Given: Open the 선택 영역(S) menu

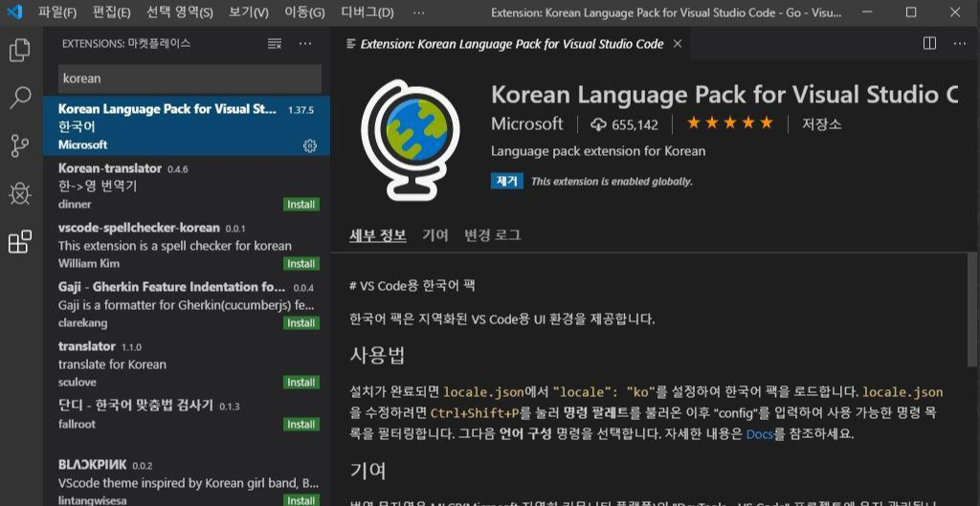Looking at the screenshot, I should coord(179,11).
